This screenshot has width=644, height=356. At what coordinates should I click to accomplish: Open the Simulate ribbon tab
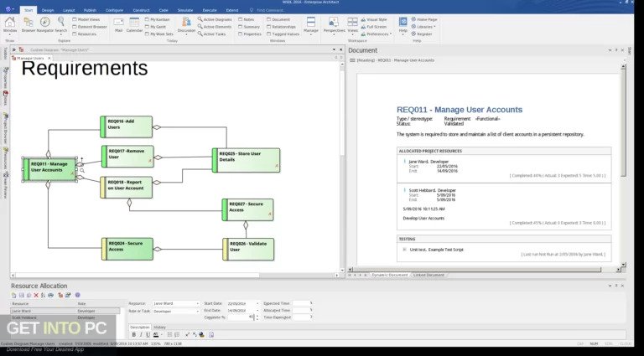(185, 10)
